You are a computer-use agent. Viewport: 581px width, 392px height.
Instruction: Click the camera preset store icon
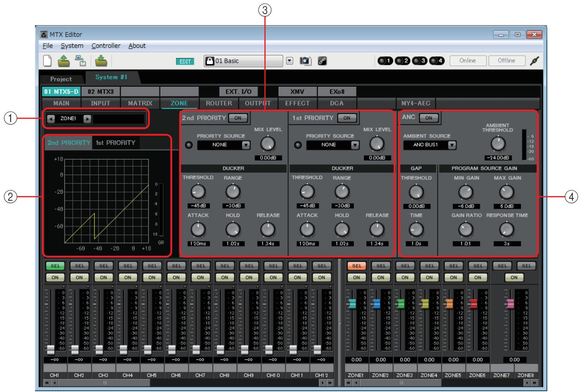point(305,61)
